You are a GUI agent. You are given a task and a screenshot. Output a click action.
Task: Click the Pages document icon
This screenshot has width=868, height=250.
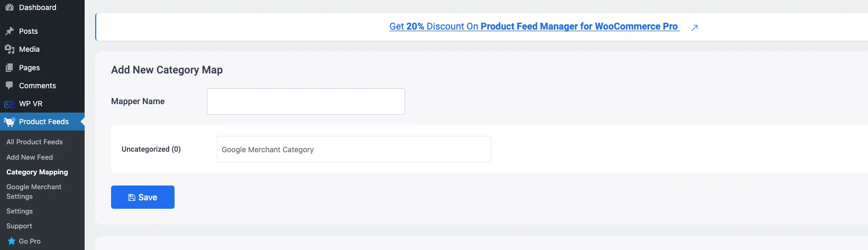(9, 68)
